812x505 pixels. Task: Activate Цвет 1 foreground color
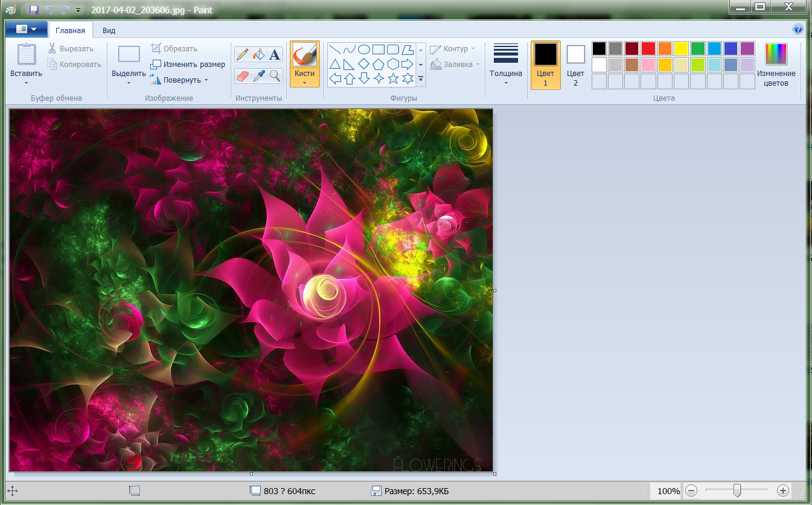pyautogui.click(x=546, y=65)
